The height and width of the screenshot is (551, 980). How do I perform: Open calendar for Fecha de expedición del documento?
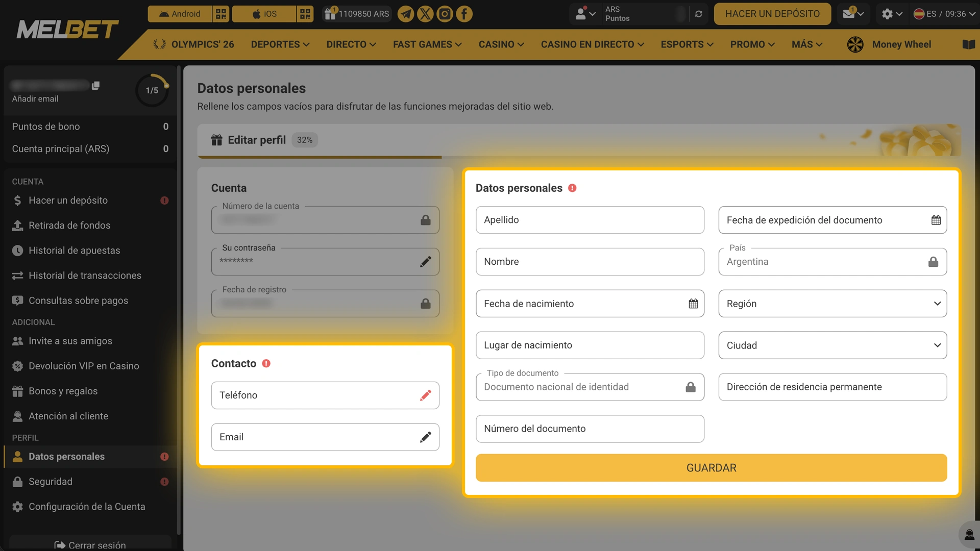pos(936,220)
